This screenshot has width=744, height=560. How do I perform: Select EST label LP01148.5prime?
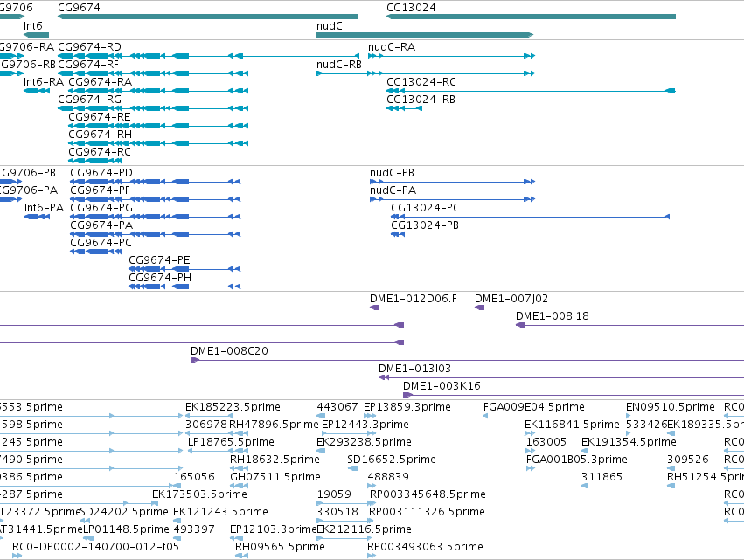point(126,530)
